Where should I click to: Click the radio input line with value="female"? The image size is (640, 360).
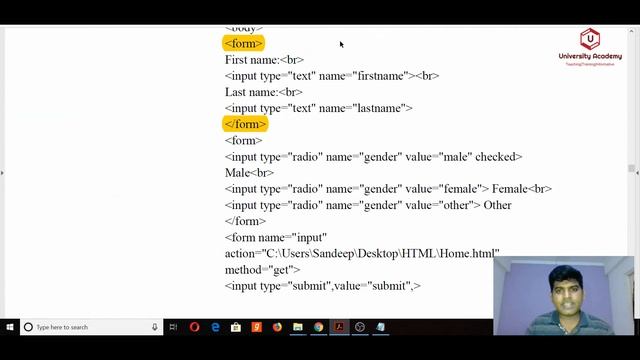tap(388, 189)
